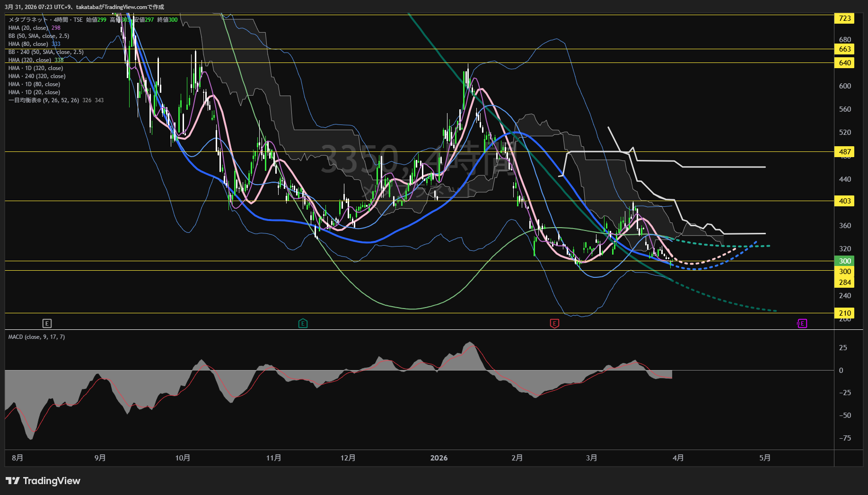Click the HMA (320, close) legend label
868x495 pixels.
tap(29, 60)
